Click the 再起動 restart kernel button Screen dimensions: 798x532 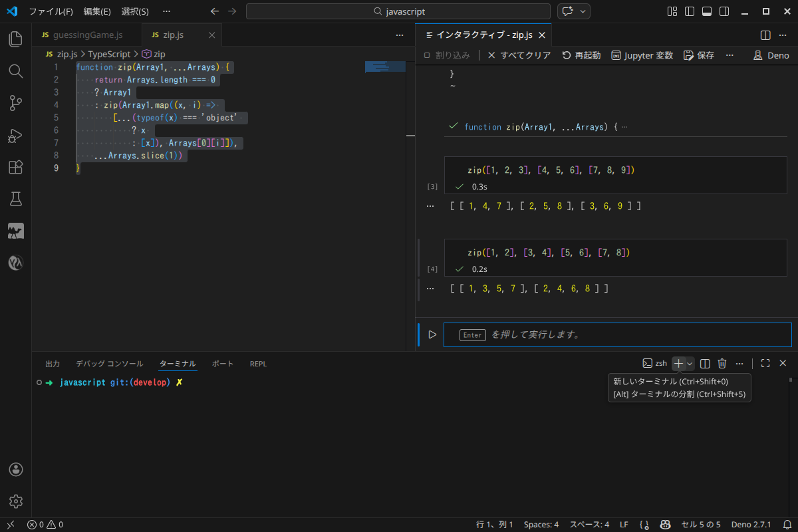(581, 55)
